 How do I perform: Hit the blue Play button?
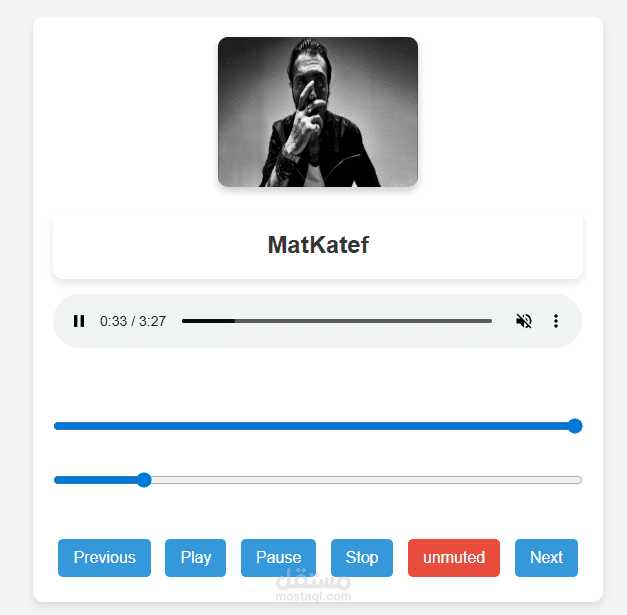(196, 558)
